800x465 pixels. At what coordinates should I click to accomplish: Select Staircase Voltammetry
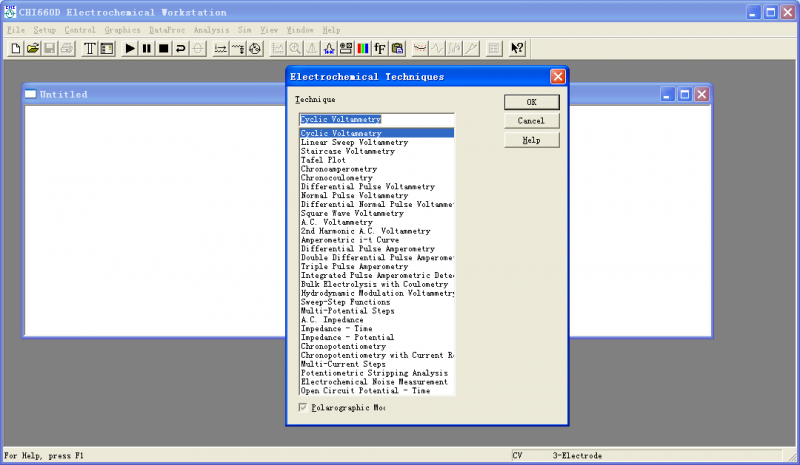tap(377, 151)
